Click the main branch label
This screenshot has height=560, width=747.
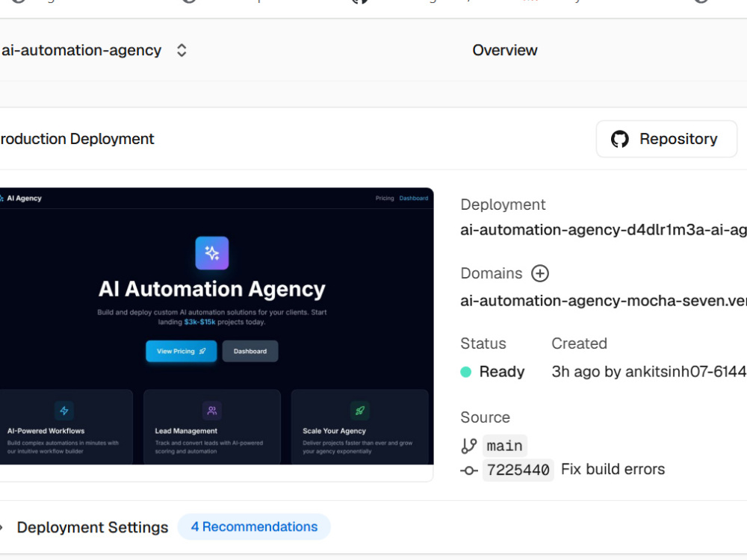504,446
